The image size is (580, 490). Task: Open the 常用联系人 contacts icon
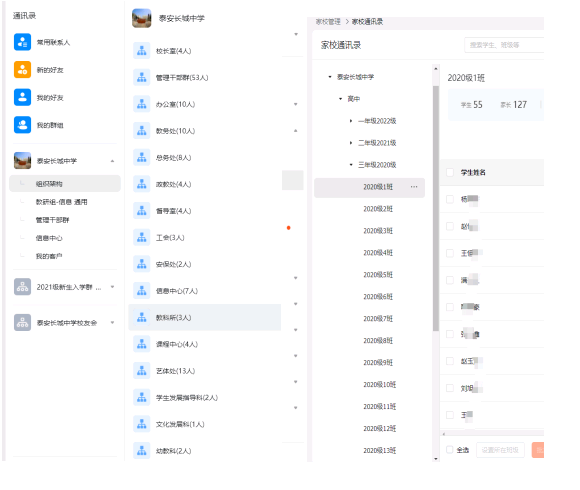(22, 42)
